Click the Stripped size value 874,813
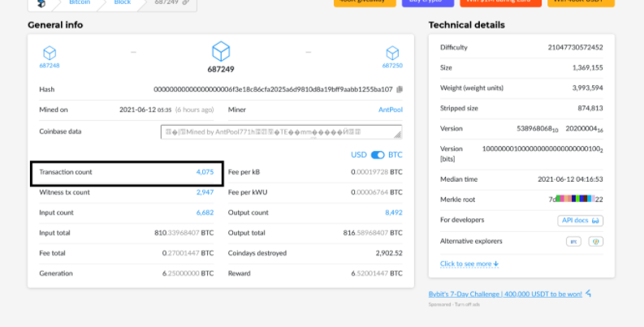Viewport: 644px width, 327px height. [590, 108]
